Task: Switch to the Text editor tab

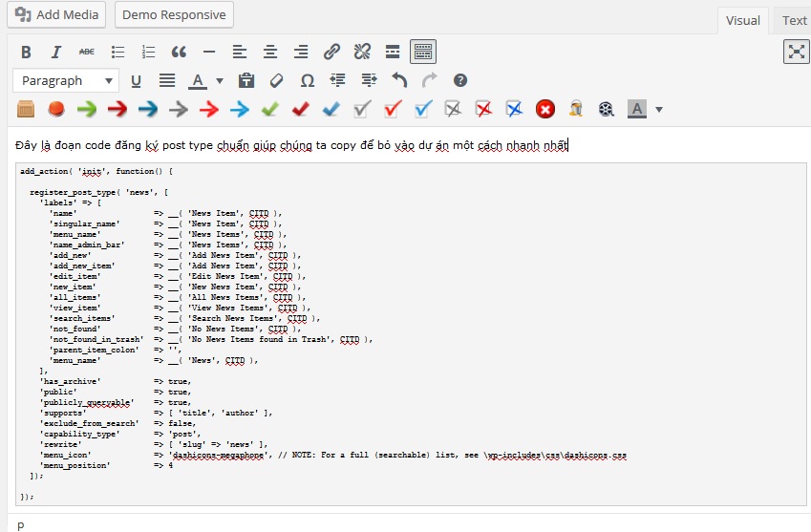Action: [794, 21]
